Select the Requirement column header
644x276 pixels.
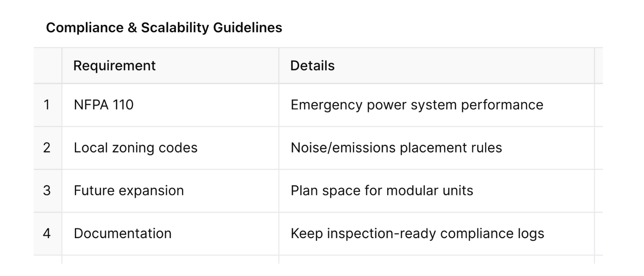pos(114,66)
